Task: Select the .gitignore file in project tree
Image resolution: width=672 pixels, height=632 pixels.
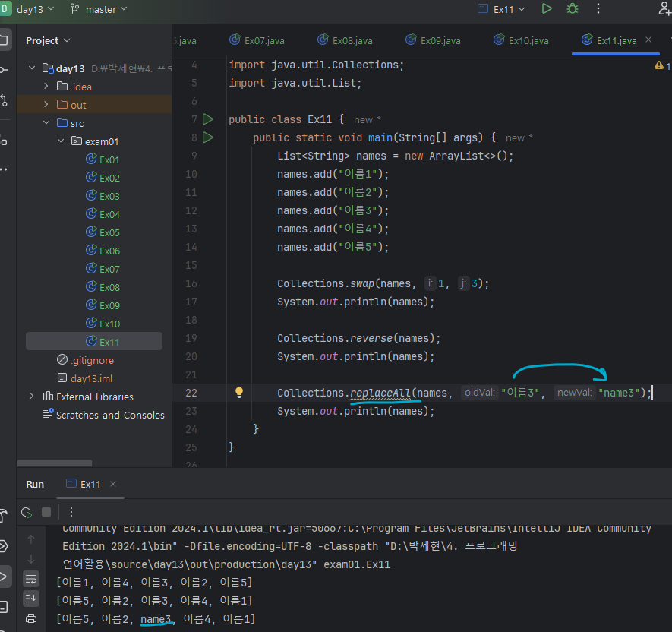Action: (x=91, y=360)
